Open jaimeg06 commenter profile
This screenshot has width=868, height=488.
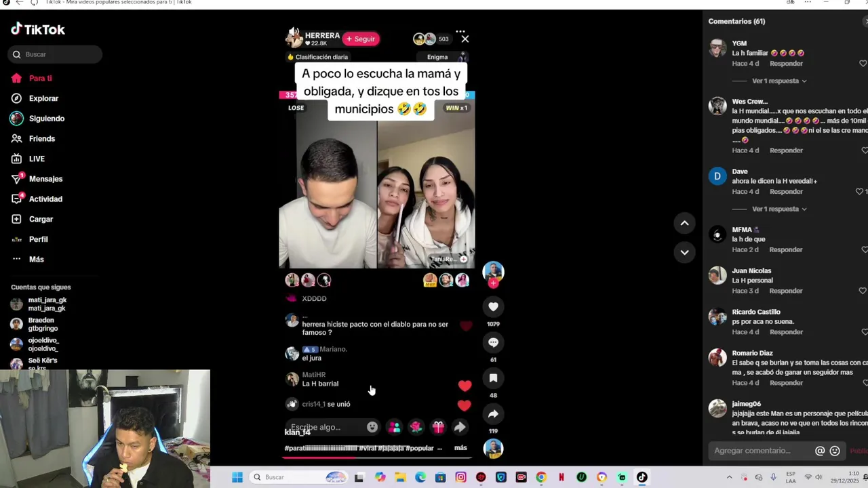point(747,404)
